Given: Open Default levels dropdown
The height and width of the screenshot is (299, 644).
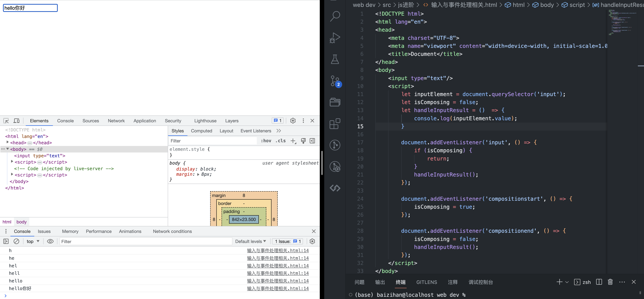Looking at the screenshot, I should pyautogui.click(x=250, y=241).
